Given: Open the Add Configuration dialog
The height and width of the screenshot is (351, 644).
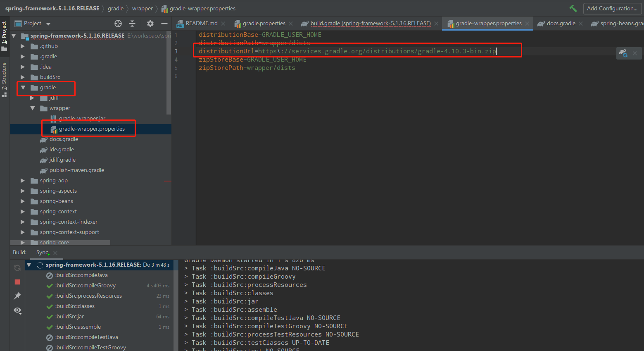Looking at the screenshot, I should coord(612,8).
